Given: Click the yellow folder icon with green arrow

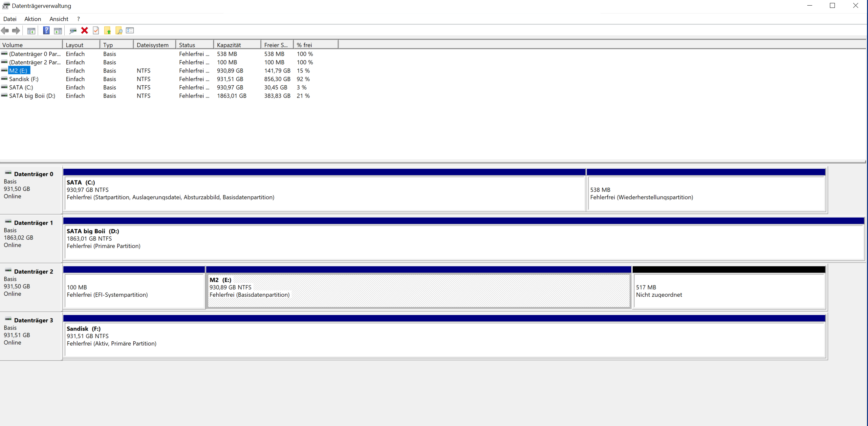Looking at the screenshot, I should pyautogui.click(x=107, y=31).
